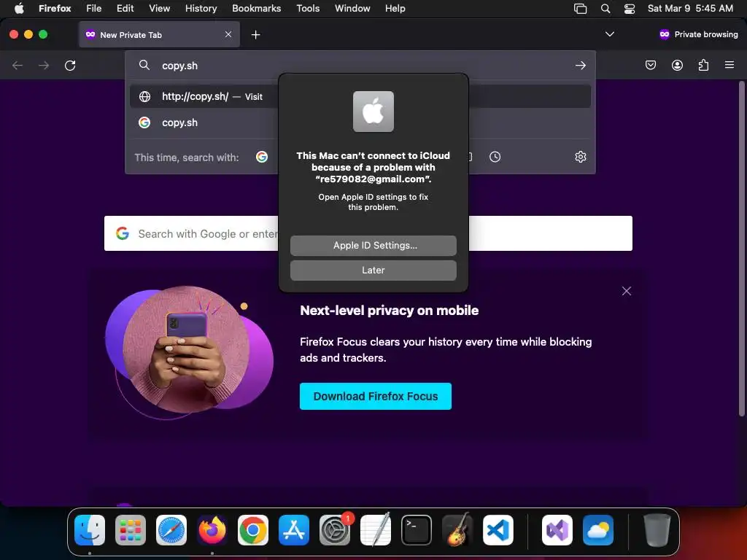
Task: Click the Private browsing indicator
Action: coord(698,34)
